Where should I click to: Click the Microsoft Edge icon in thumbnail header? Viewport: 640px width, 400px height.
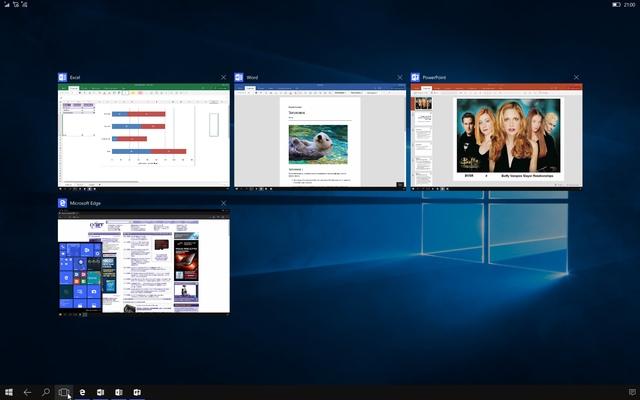point(62,203)
